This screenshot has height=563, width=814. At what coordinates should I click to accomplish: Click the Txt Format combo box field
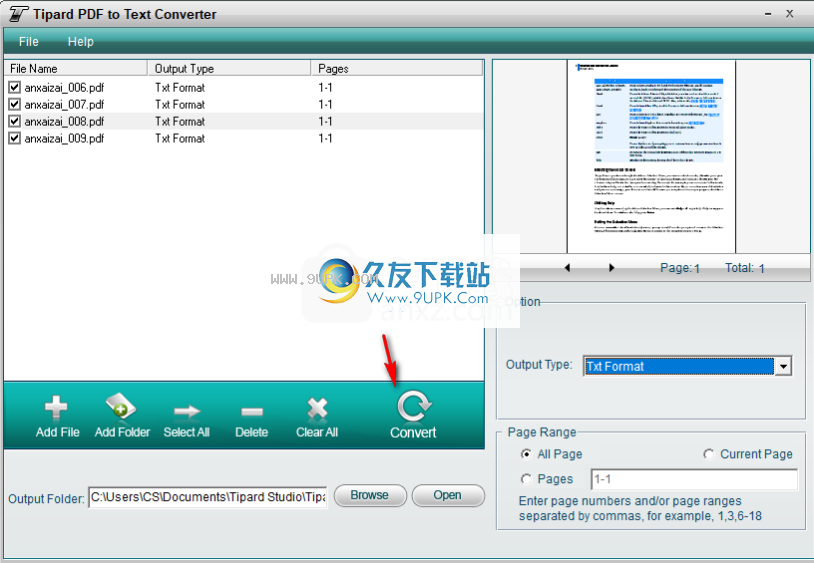coord(679,366)
